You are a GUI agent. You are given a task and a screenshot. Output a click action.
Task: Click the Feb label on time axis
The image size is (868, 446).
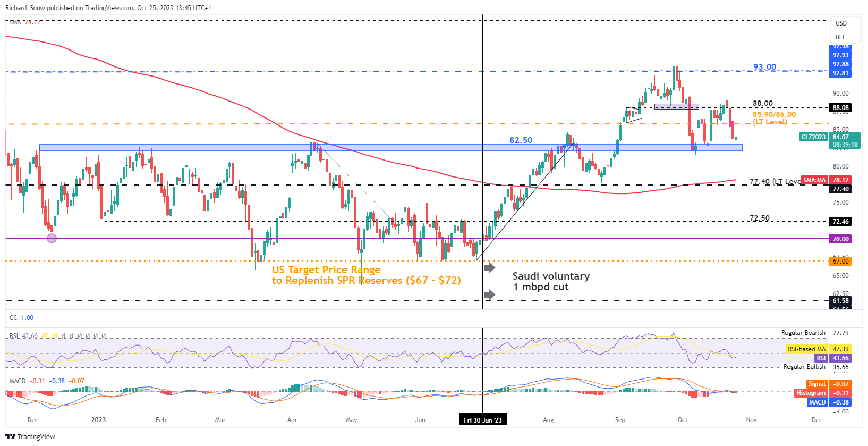point(161,420)
